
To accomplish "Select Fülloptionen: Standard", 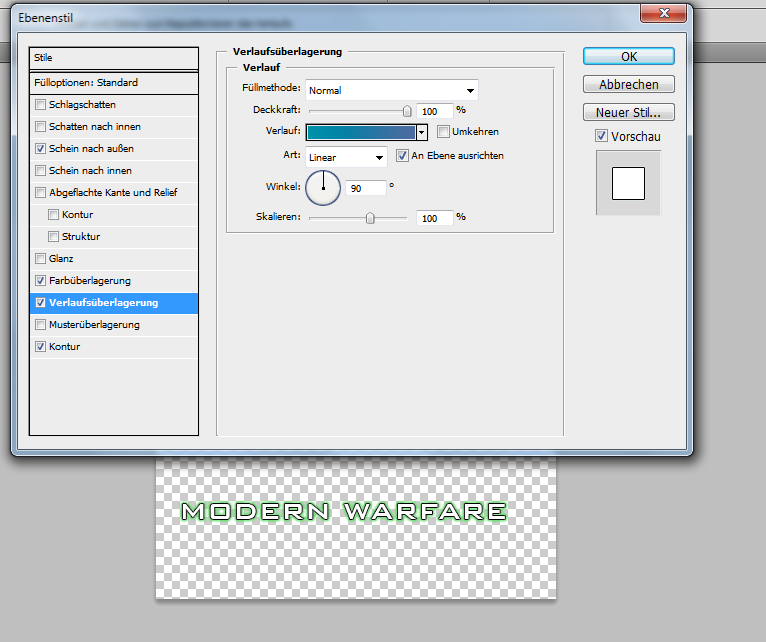I will [114, 83].
